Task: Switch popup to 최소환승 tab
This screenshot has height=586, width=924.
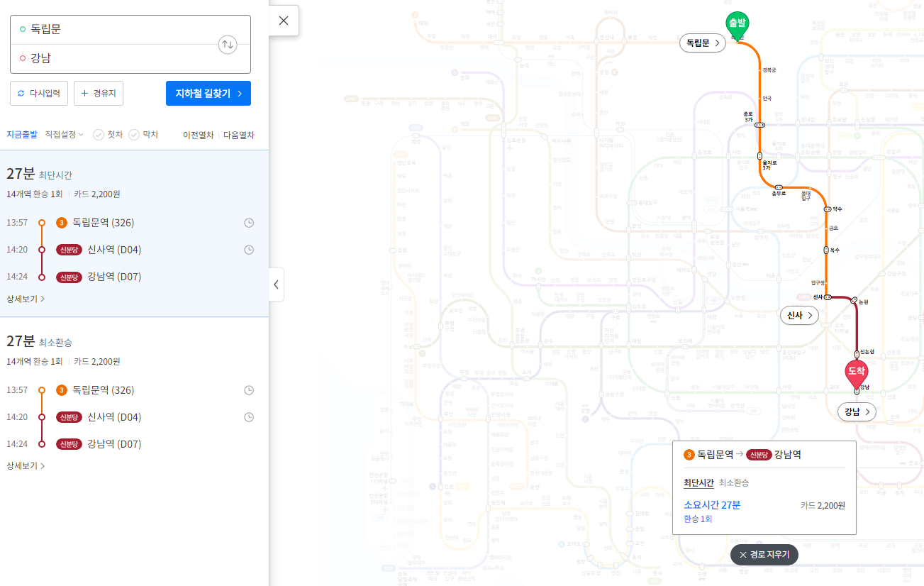Action: tap(734, 483)
